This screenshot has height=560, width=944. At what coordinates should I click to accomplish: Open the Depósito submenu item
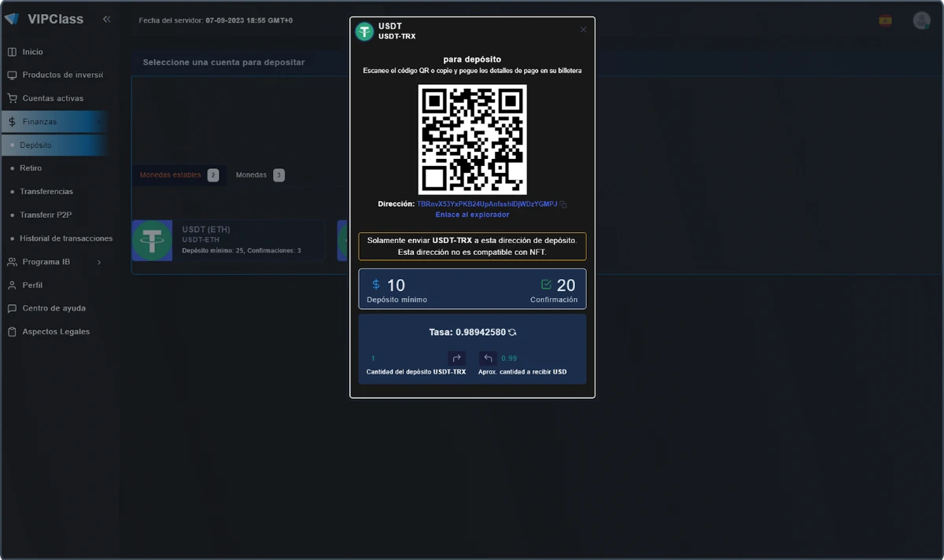(x=36, y=146)
